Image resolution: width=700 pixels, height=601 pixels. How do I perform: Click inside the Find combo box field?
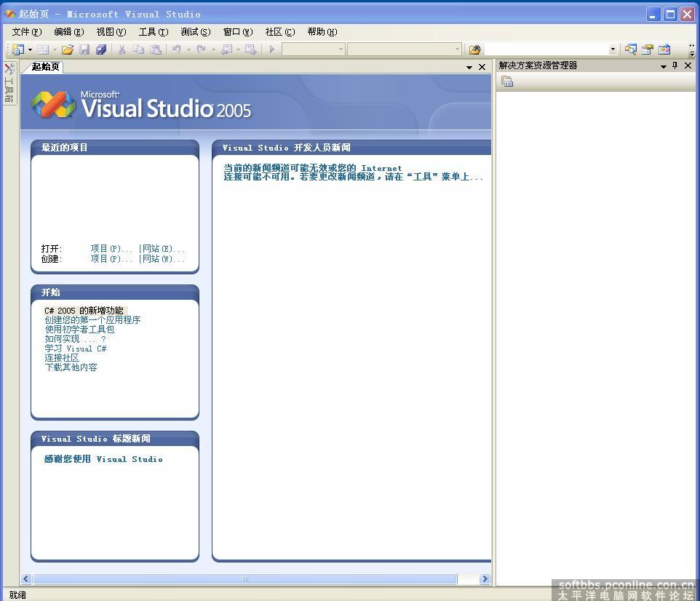[546, 49]
